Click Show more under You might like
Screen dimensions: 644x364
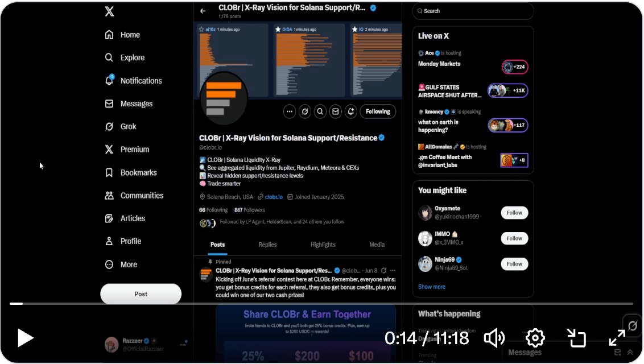[x=432, y=287]
